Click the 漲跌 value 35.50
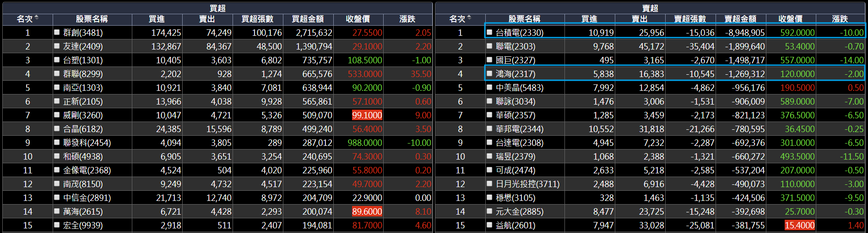868x233 pixels. pos(421,74)
